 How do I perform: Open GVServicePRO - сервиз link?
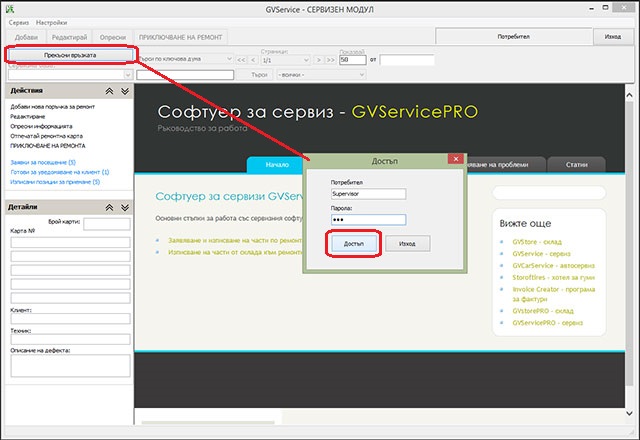[x=547, y=323]
